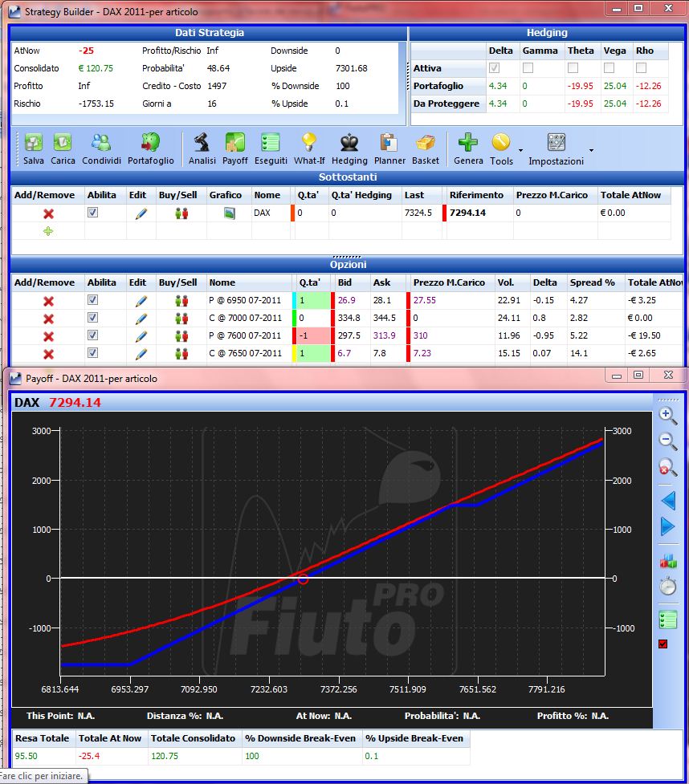Zoom in on the payoff chart
This screenshot has width=689, height=784.
pyautogui.click(x=667, y=415)
